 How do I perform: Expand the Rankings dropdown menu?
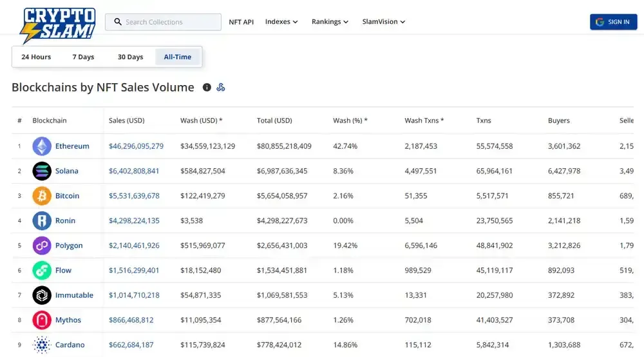pyautogui.click(x=330, y=22)
